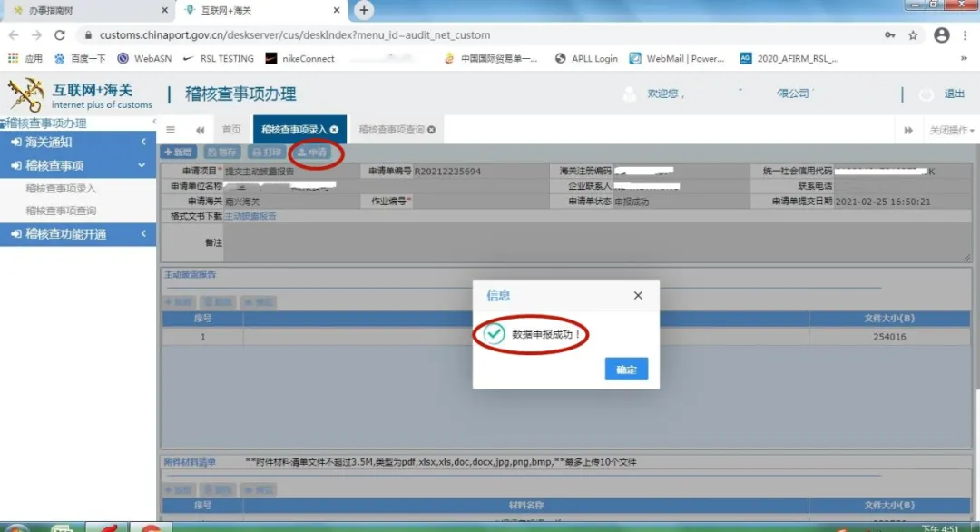Click the submit date 2021-02-25 16:50:21
The width and height of the screenshot is (980, 532).
coord(883,202)
